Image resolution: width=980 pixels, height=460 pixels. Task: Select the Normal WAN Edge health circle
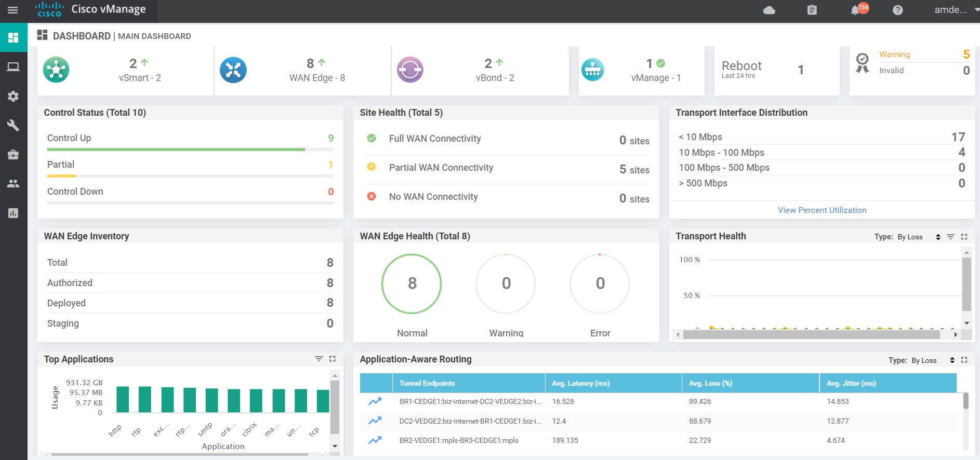(412, 283)
